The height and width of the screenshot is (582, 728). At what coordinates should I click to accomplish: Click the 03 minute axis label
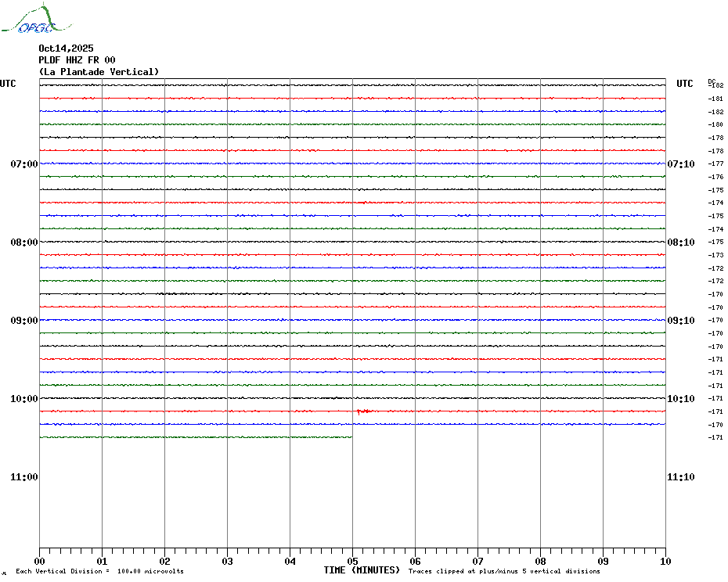click(228, 562)
